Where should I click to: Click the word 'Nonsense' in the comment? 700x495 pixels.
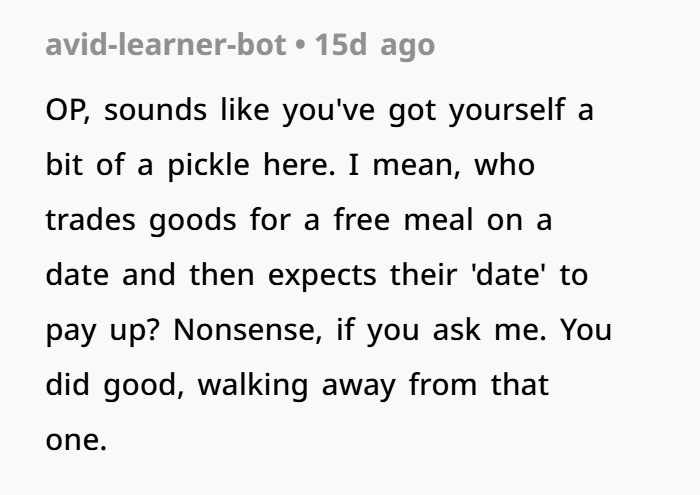[x=247, y=331]
